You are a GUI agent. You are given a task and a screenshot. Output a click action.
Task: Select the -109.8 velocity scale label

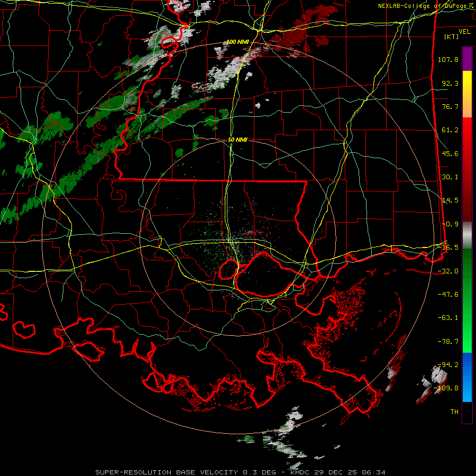tap(446, 388)
